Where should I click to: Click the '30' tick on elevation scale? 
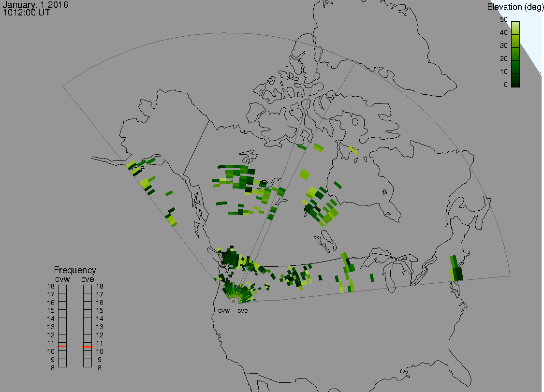pyautogui.click(x=504, y=46)
